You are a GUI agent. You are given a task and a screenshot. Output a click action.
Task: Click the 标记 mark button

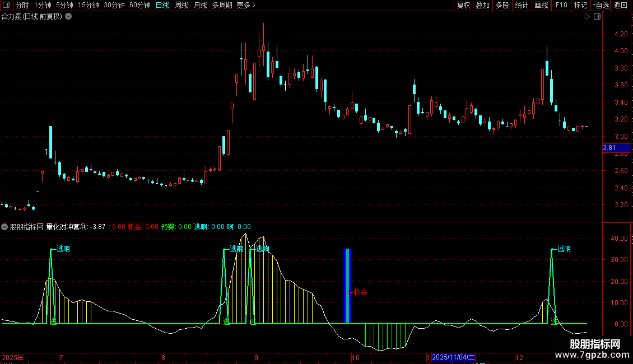[580, 5]
